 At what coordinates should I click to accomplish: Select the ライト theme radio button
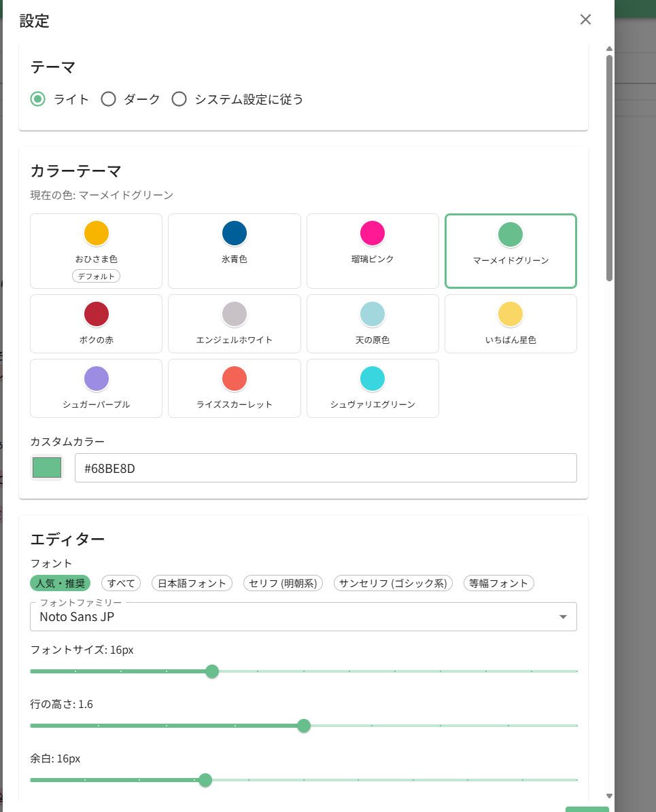[39, 99]
